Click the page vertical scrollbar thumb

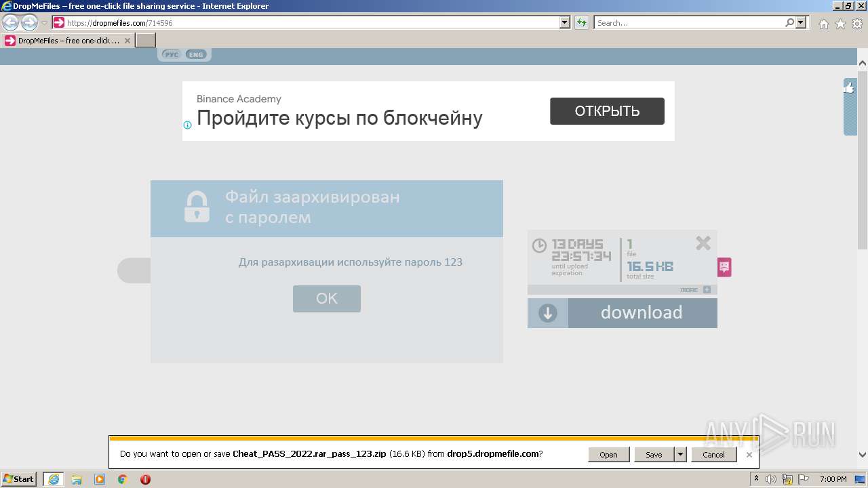click(862, 159)
